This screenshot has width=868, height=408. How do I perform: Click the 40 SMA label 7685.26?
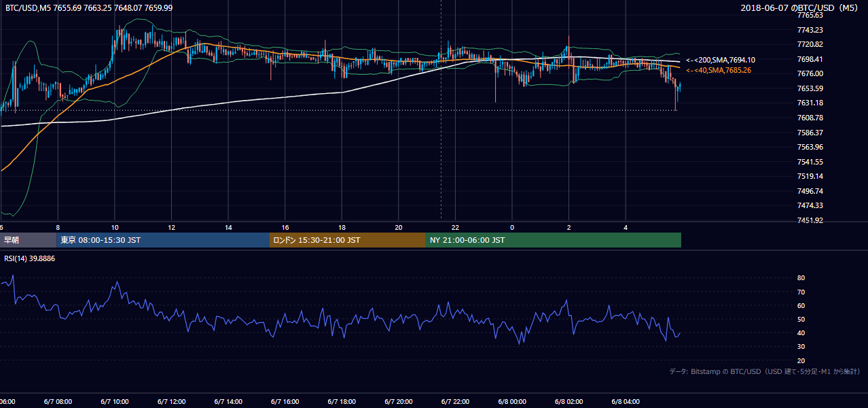(718, 70)
